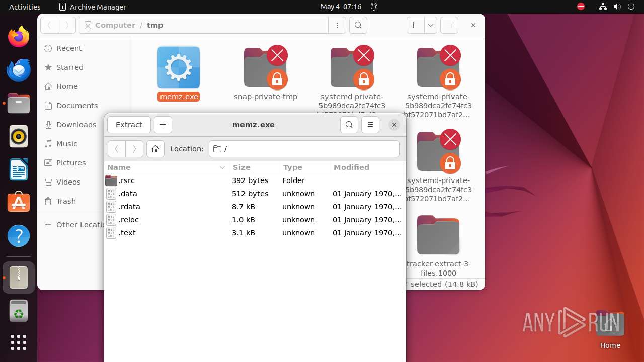This screenshot has height=362, width=644.
Task: Go back in archive location history
Action: (x=117, y=149)
